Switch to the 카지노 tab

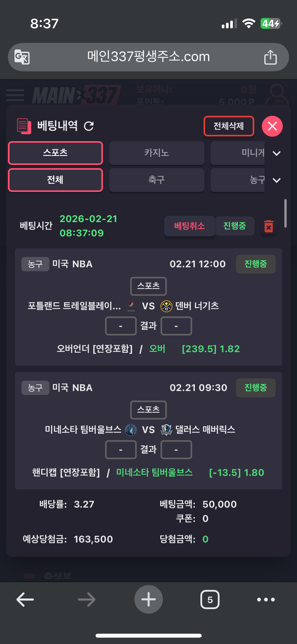[157, 153]
